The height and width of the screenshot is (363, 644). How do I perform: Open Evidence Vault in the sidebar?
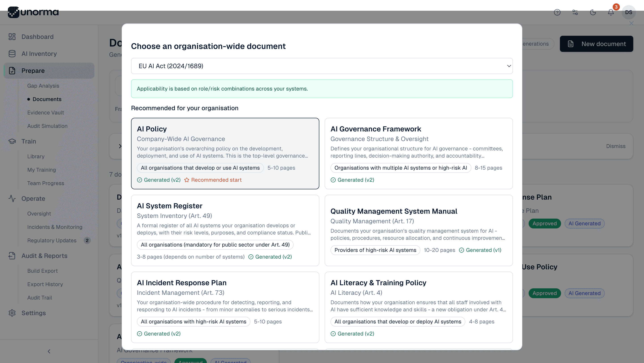[45, 113]
